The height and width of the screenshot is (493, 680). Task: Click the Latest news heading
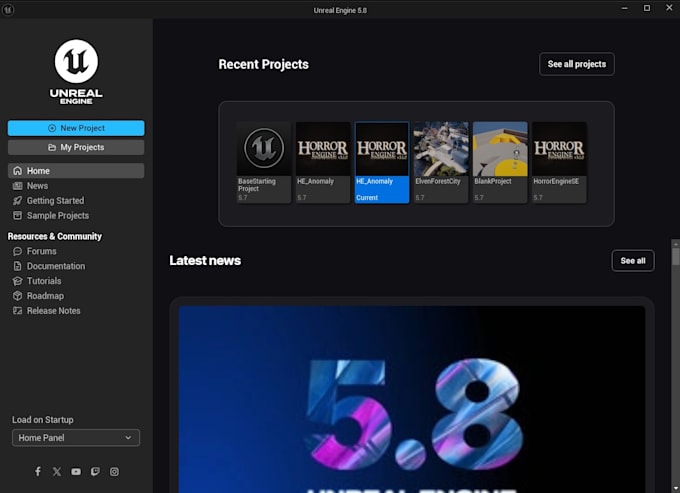click(x=205, y=261)
